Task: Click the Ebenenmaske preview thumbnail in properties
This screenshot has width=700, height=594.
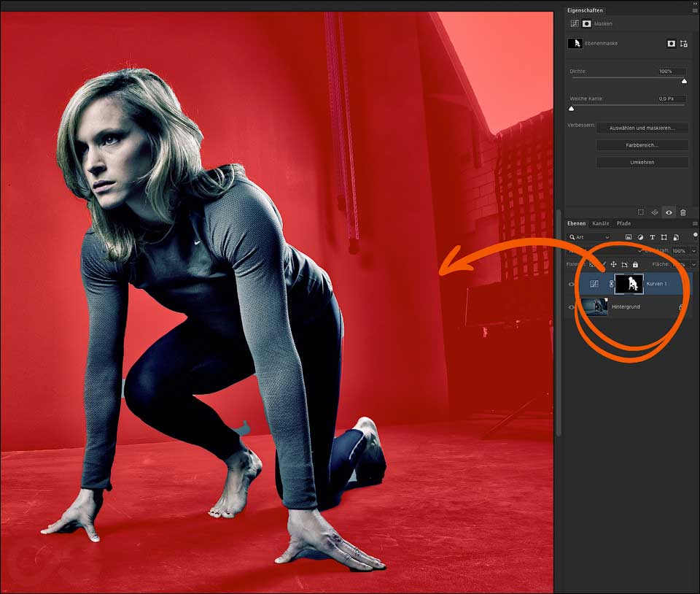Action: click(575, 43)
